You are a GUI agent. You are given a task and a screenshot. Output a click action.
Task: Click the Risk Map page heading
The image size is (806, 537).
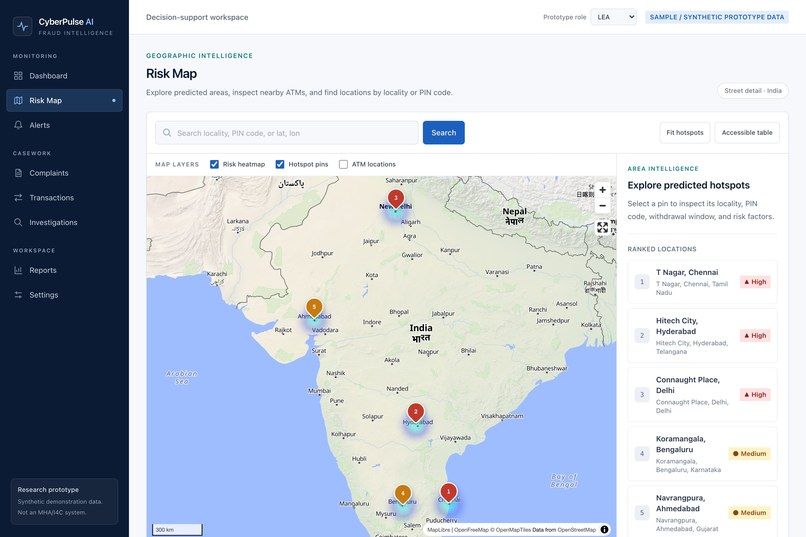(x=171, y=74)
